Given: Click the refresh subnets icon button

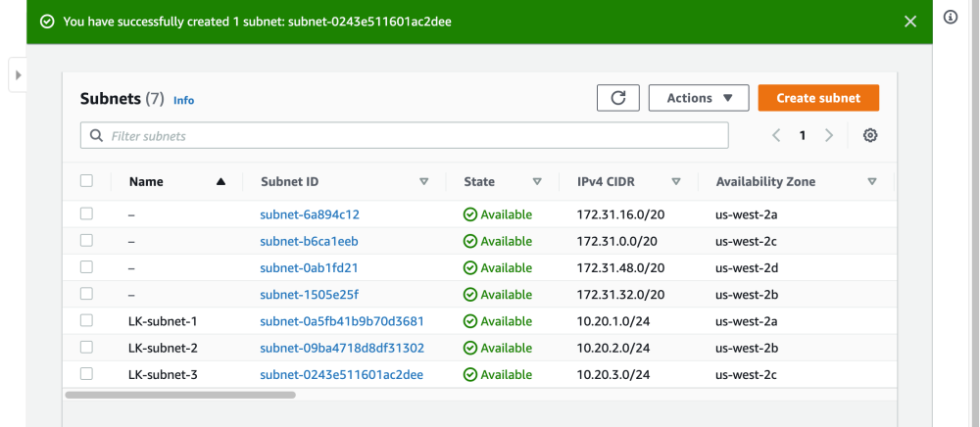Looking at the screenshot, I should click(618, 98).
